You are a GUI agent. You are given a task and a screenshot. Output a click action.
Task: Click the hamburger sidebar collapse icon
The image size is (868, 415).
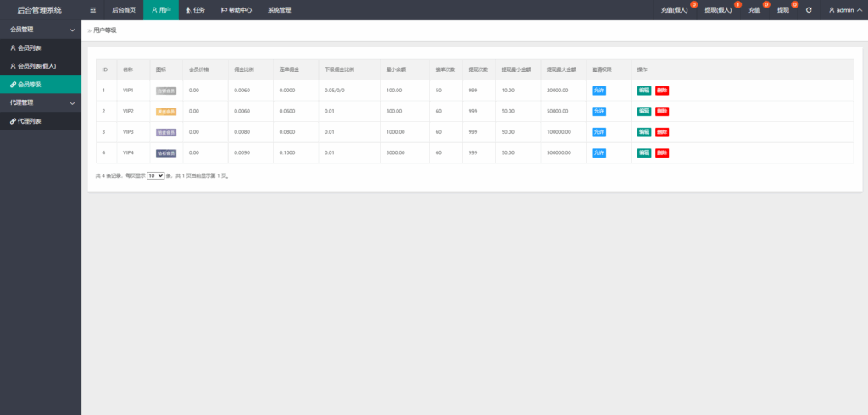93,10
